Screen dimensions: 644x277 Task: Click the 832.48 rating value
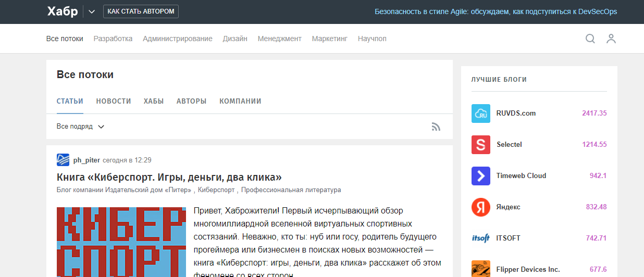(x=597, y=207)
